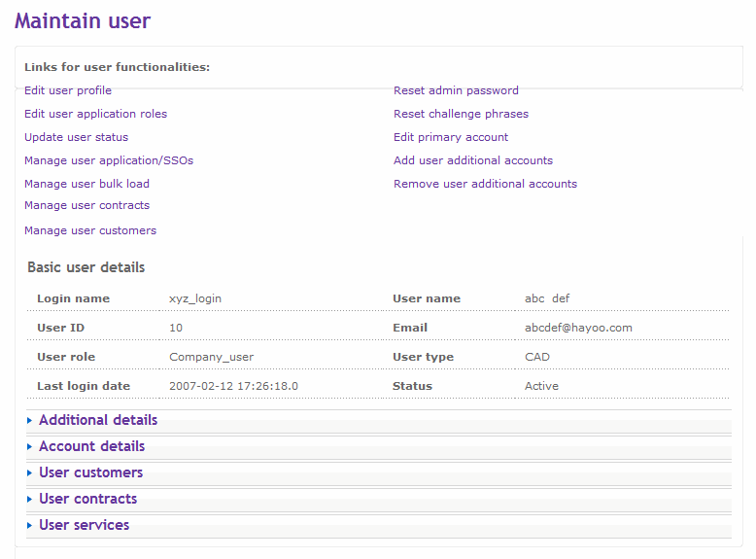Image resolution: width=756 pixels, height=559 pixels.
Task: Click the Basic user details heading
Action: click(86, 267)
